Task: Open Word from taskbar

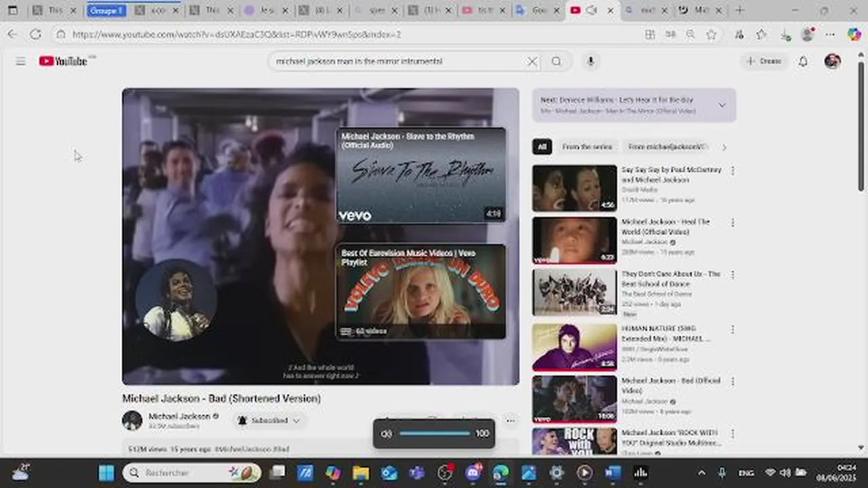Action: [612, 472]
